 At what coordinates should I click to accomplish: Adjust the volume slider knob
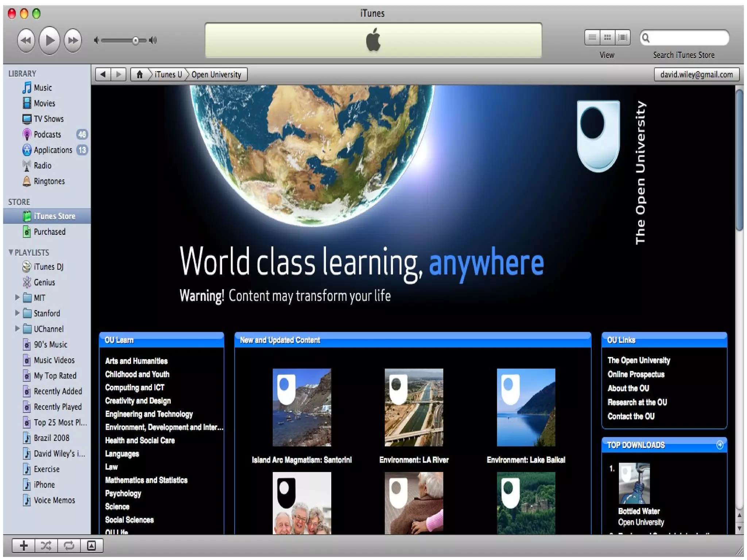point(135,40)
